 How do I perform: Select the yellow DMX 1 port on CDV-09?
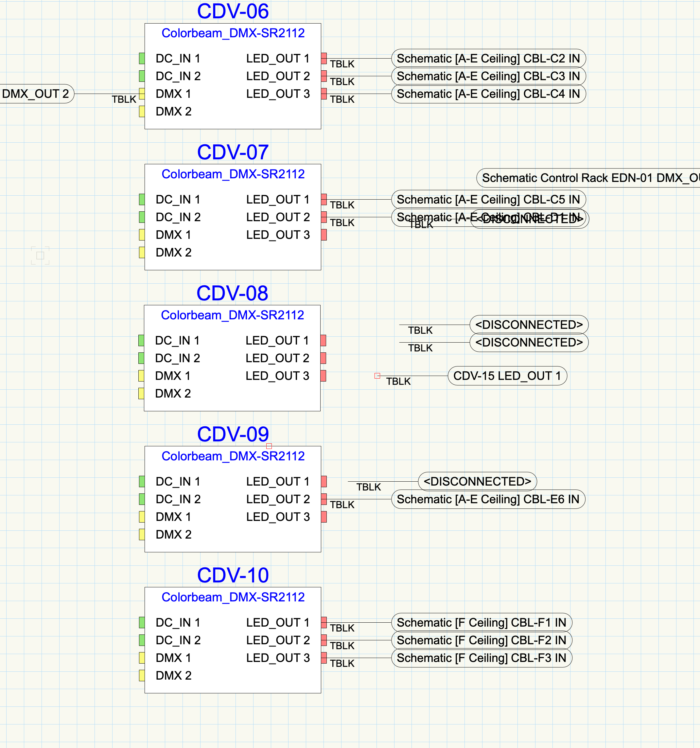[142, 517]
